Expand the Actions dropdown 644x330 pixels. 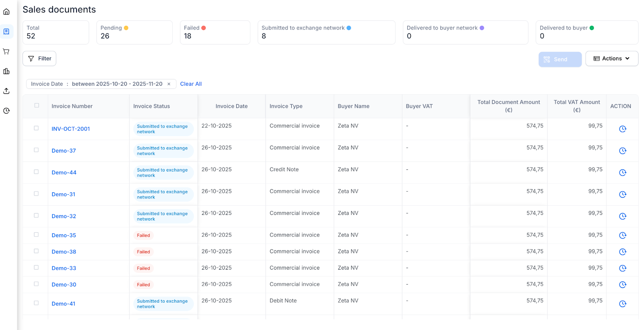pos(611,59)
